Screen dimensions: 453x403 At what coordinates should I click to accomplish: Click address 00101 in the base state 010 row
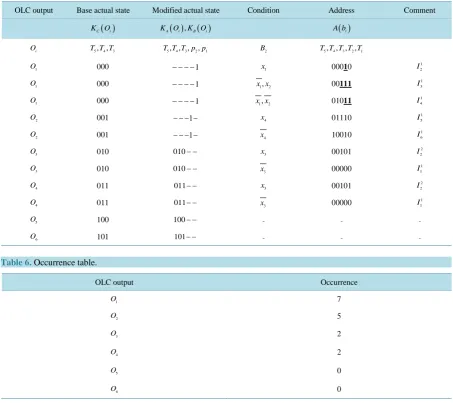click(341, 152)
